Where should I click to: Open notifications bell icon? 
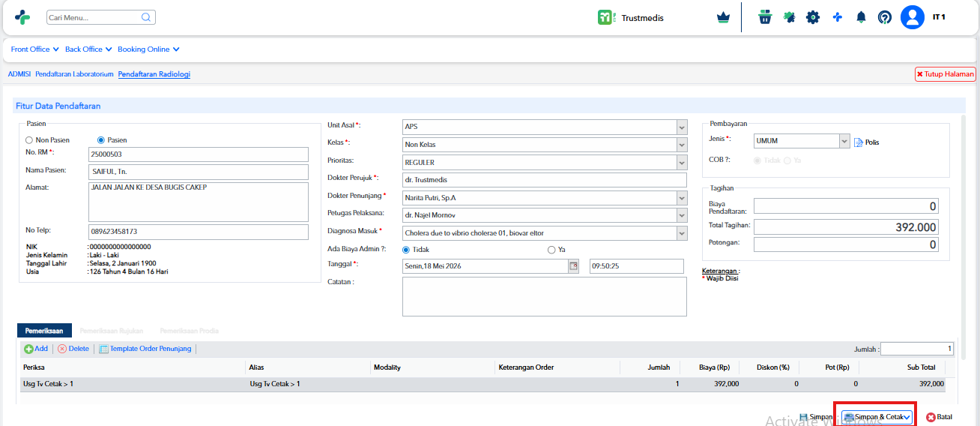pos(861,16)
